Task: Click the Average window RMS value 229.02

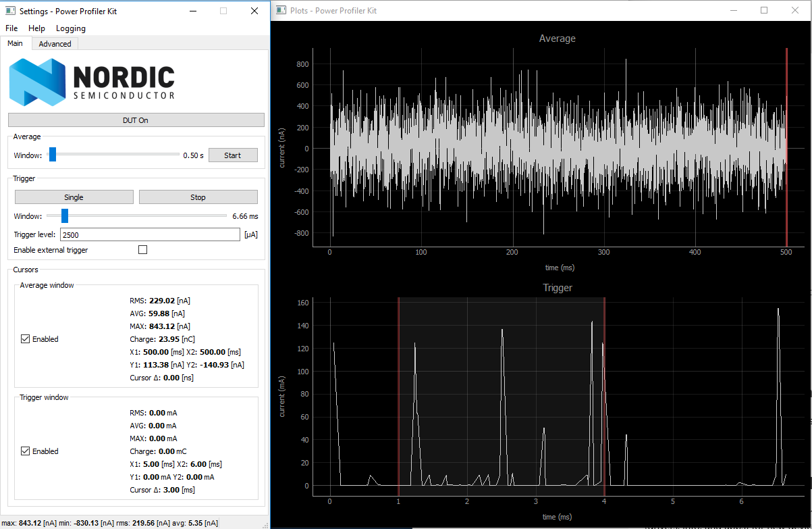Action: pyautogui.click(x=163, y=301)
